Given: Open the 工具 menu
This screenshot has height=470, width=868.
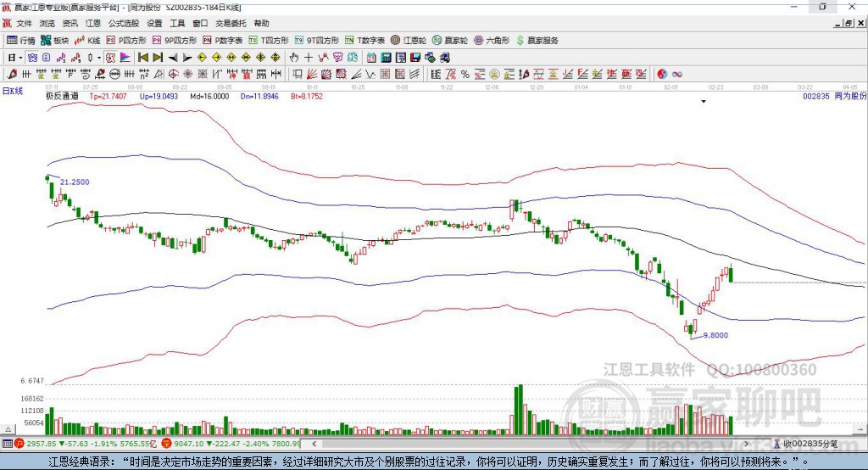Looking at the screenshot, I should [x=177, y=23].
